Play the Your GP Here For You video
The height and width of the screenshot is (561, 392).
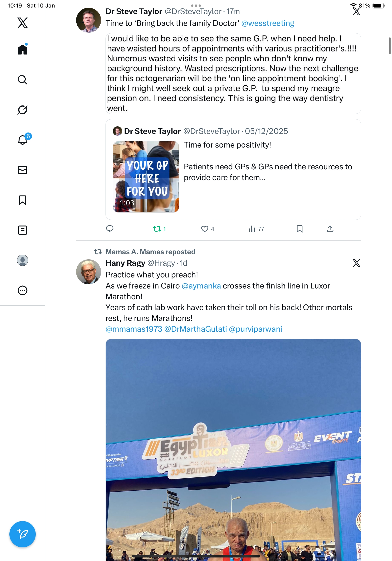[146, 177]
